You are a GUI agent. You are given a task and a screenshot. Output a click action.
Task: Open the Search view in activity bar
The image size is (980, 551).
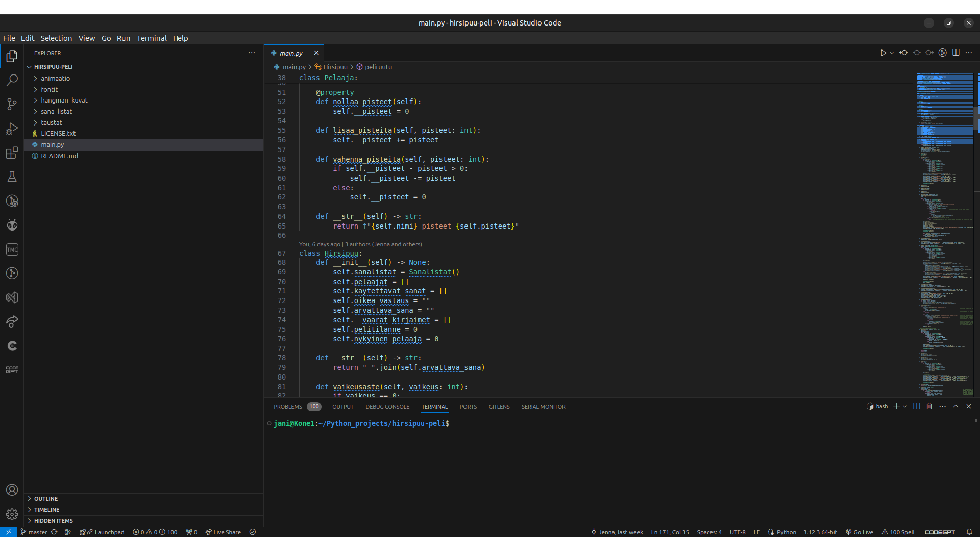click(x=12, y=80)
